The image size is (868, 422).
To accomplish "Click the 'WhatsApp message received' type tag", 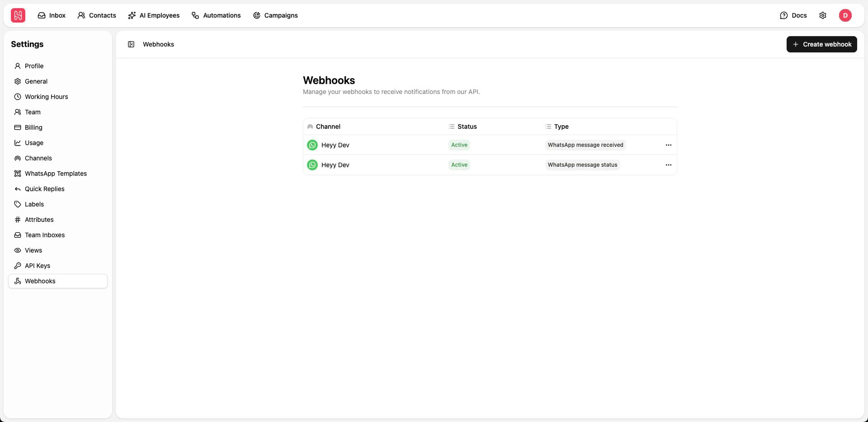I will [x=585, y=145].
